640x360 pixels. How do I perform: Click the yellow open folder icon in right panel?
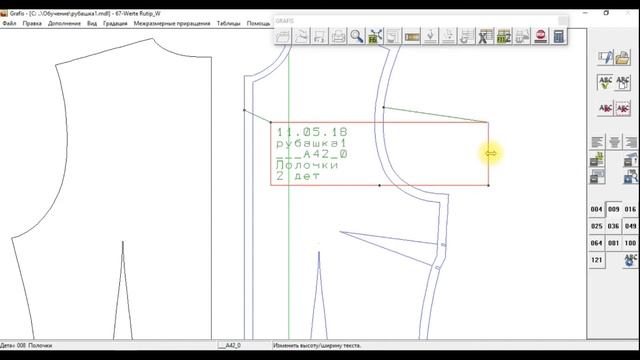coord(622,57)
